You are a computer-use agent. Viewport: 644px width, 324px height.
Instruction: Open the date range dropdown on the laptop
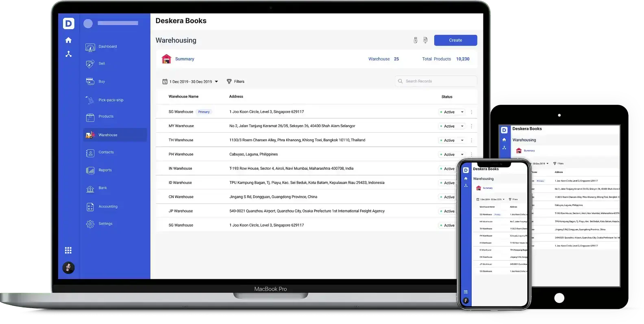coord(190,82)
